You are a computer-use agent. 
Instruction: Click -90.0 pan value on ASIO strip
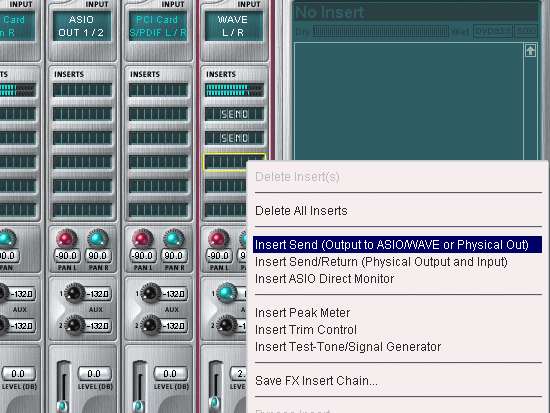(x=67, y=256)
